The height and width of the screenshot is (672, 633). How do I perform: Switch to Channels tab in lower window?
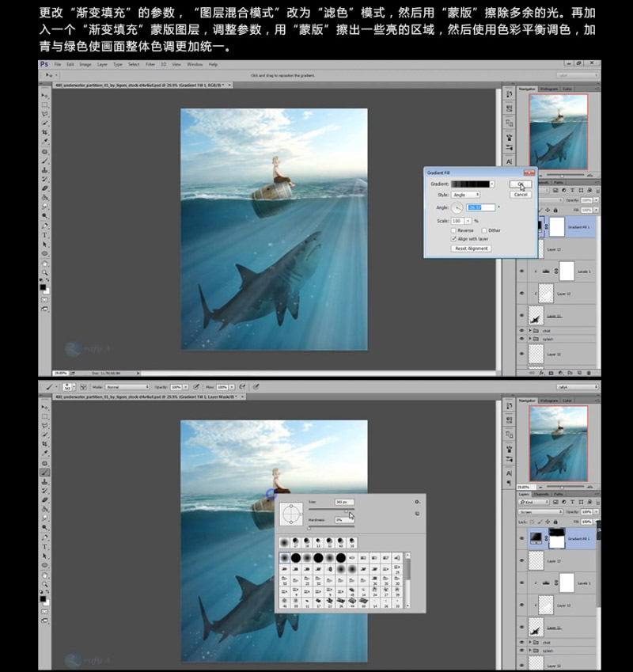click(x=541, y=494)
